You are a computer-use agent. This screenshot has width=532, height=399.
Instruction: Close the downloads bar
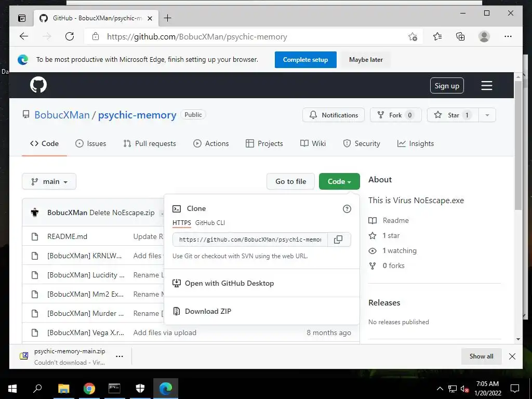click(x=512, y=356)
